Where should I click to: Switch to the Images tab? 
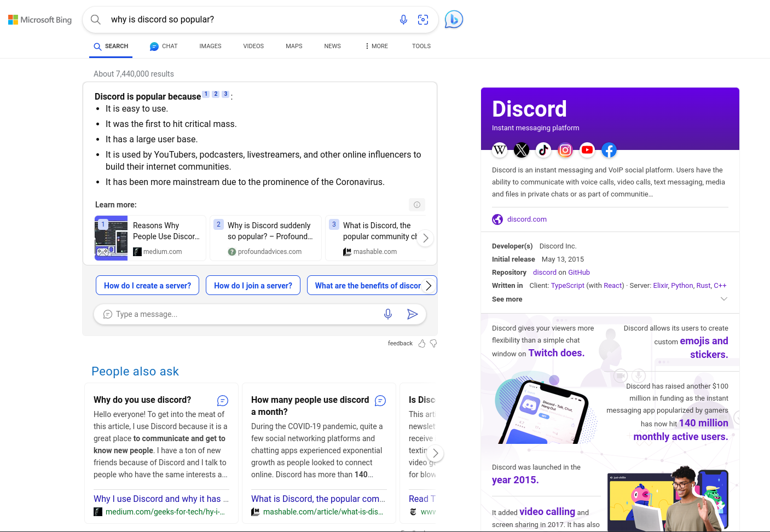tap(210, 46)
